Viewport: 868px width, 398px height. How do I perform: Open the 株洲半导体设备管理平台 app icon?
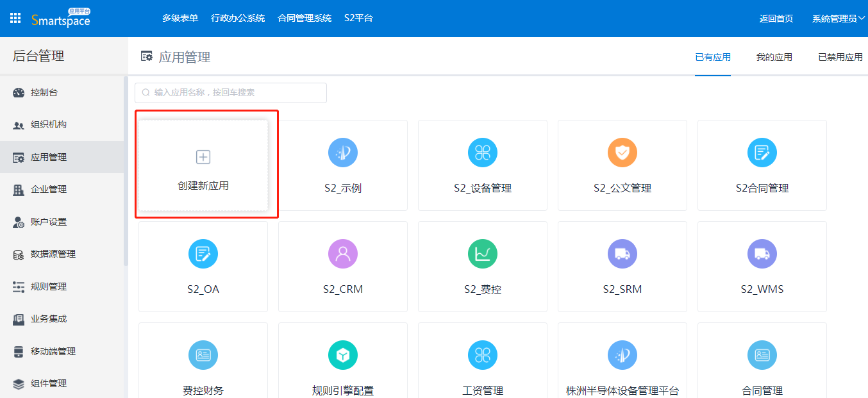point(622,355)
